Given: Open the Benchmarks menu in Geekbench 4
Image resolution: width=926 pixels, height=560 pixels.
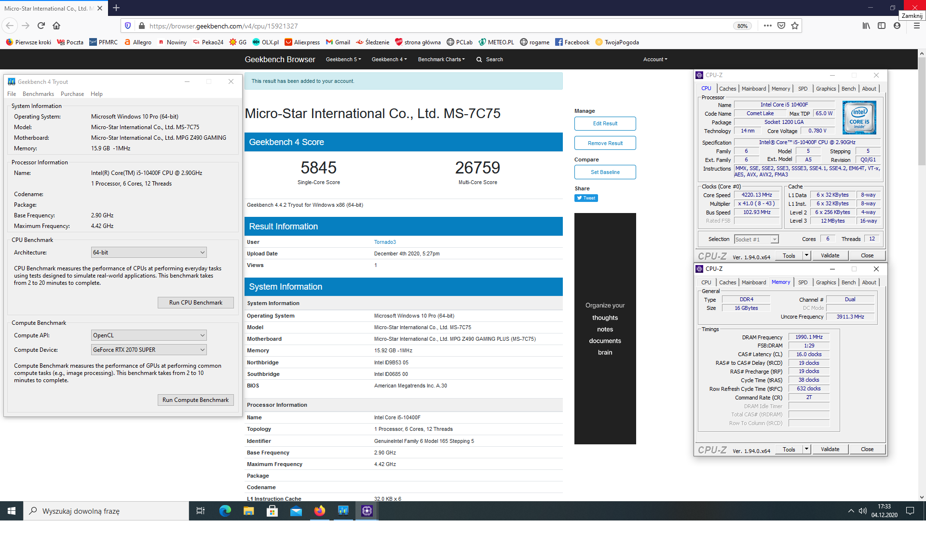Looking at the screenshot, I should pyautogui.click(x=38, y=94).
